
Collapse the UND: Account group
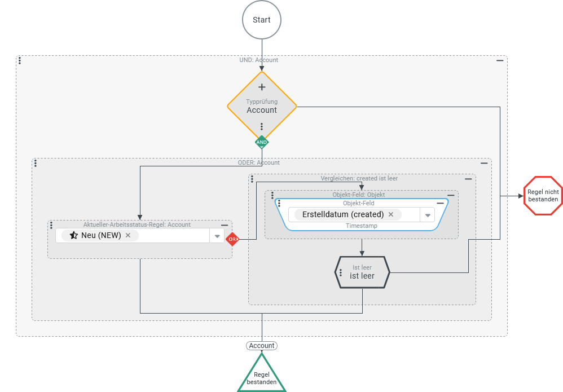click(500, 60)
